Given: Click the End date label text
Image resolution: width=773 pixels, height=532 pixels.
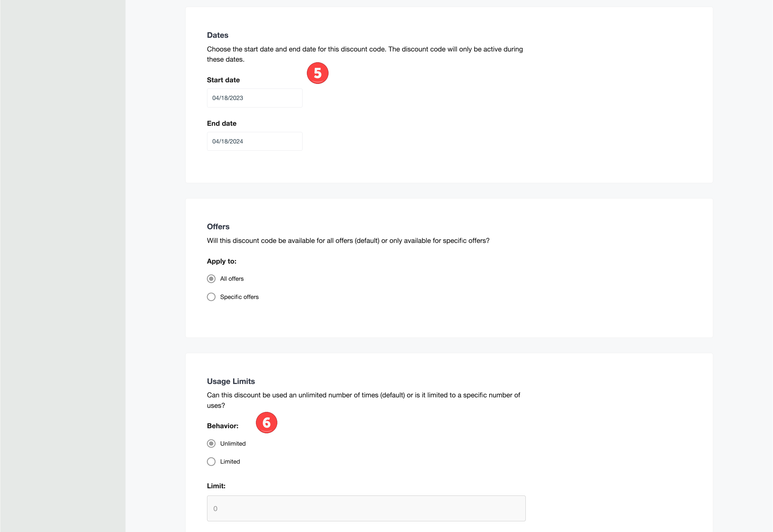Looking at the screenshot, I should point(222,123).
